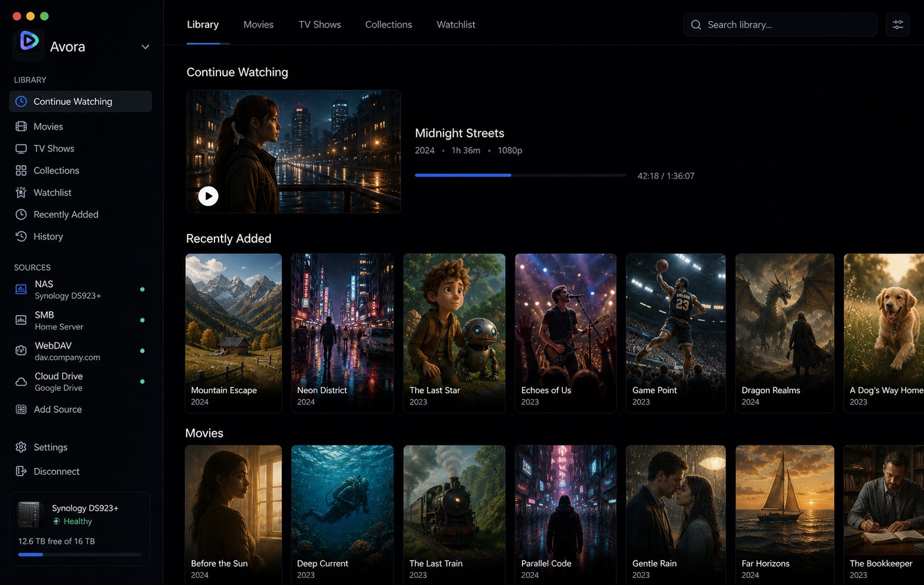Open The Last Star poster

coord(454,333)
